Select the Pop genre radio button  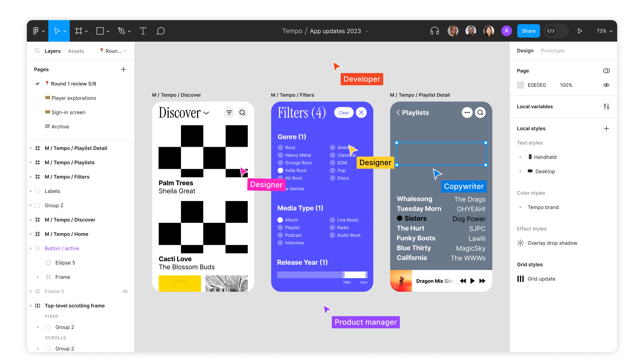click(x=333, y=170)
